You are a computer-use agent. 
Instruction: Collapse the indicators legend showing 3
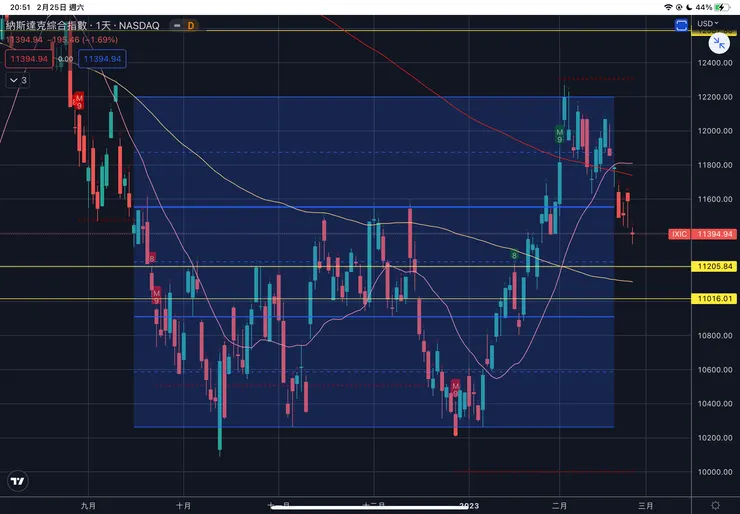click(18, 80)
